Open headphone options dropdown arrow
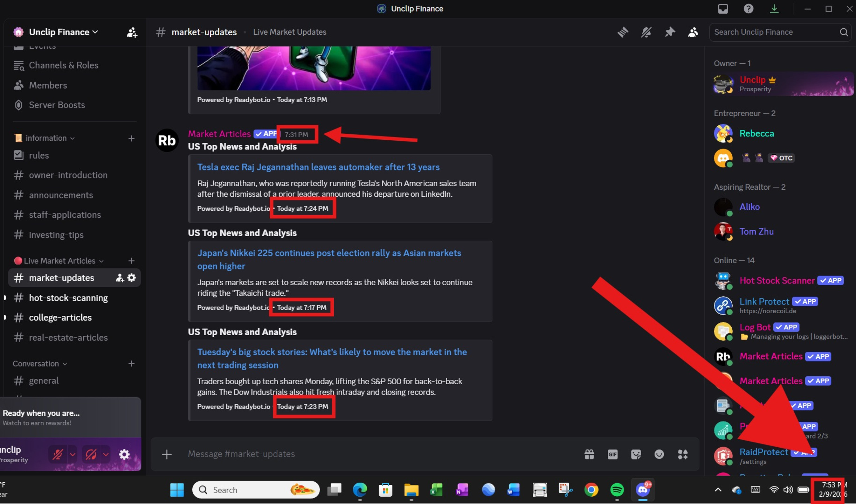Image resolution: width=856 pixels, height=504 pixels. (x=106, y=454)
